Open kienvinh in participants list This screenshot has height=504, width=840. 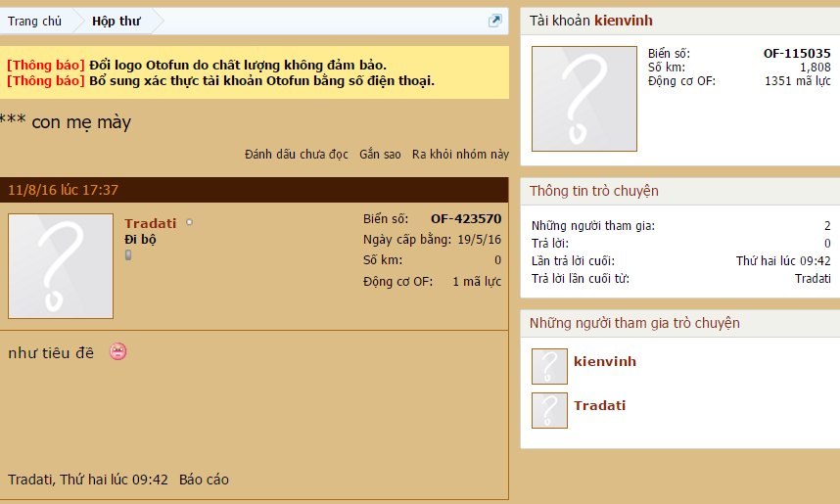tap(605, 361)
